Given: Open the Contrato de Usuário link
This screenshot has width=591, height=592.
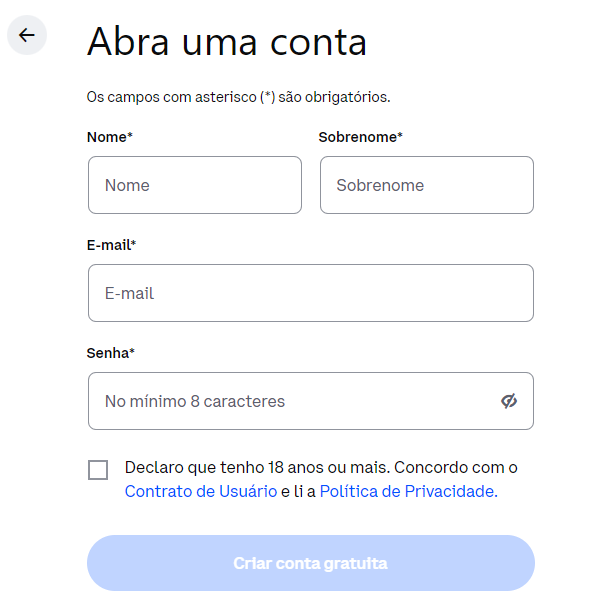Looking at the screenshot, I should click(x=201, y=491).
